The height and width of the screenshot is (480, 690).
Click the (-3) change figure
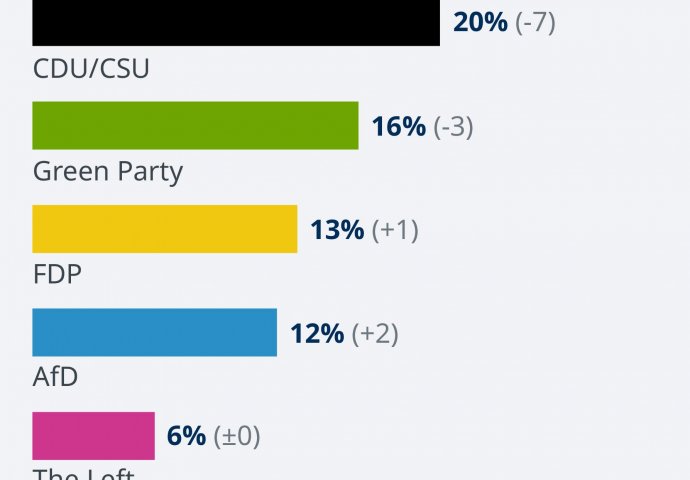click(453, 127)
